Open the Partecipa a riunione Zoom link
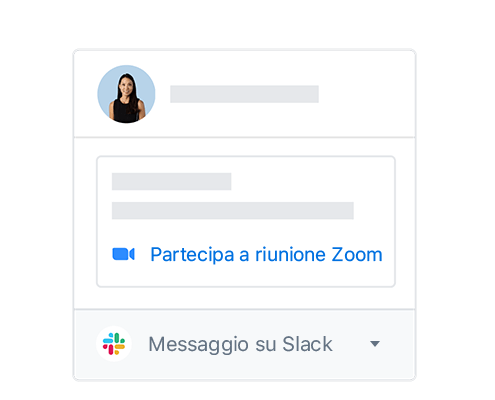The image size is (495, 400). [266, 255]
